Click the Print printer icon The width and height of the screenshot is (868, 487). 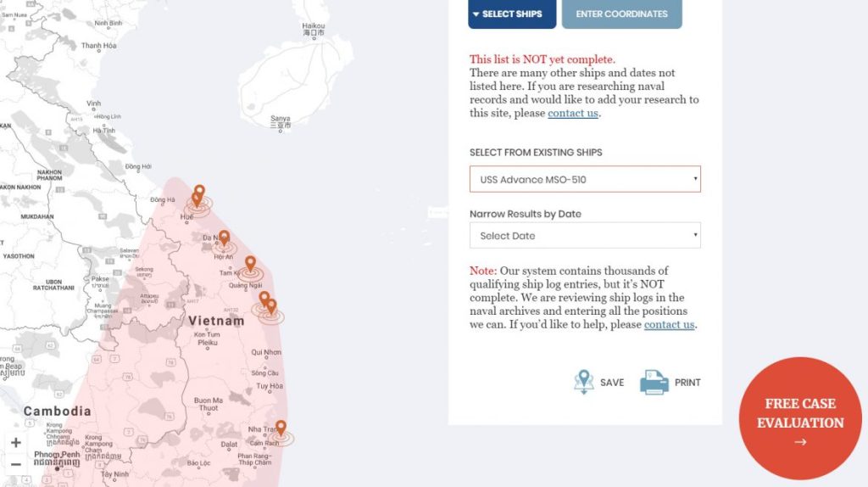(x=654, y=382)
